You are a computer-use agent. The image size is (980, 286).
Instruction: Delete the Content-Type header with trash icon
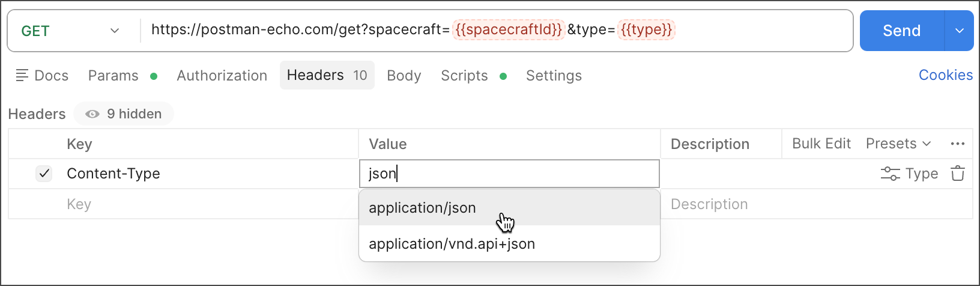(957, 174)
